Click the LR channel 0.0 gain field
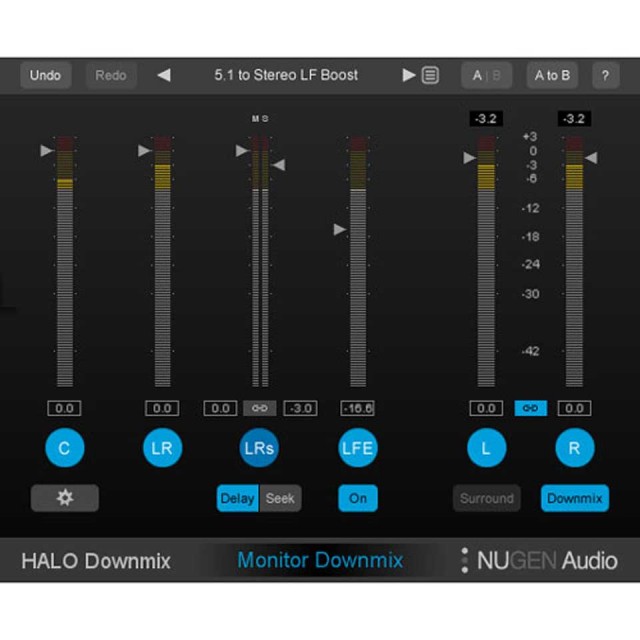Image resolution: width=640 pixels, height=640 pixels. [162, 408]
